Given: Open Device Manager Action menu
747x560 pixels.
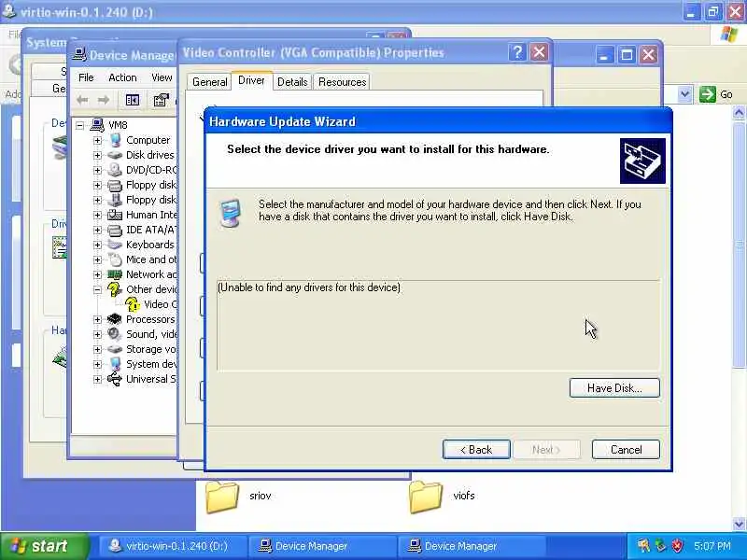Looking at the screenshot, I should coord(122,77).
